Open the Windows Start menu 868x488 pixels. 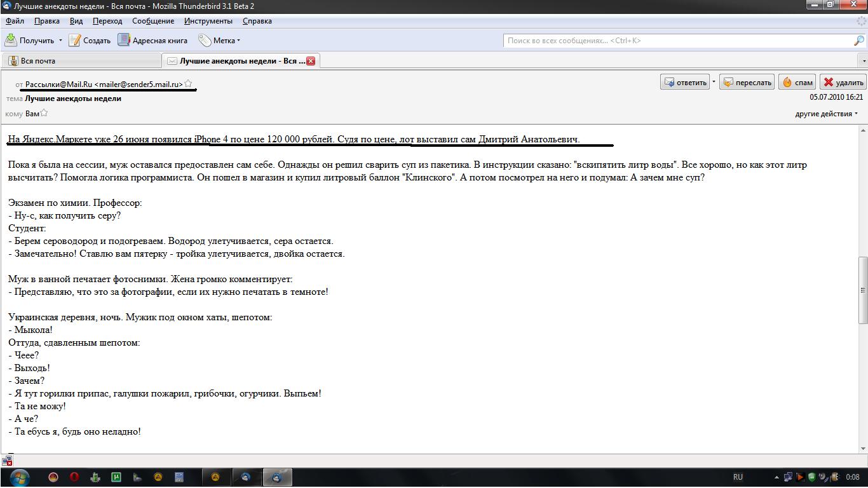(20, 477)
